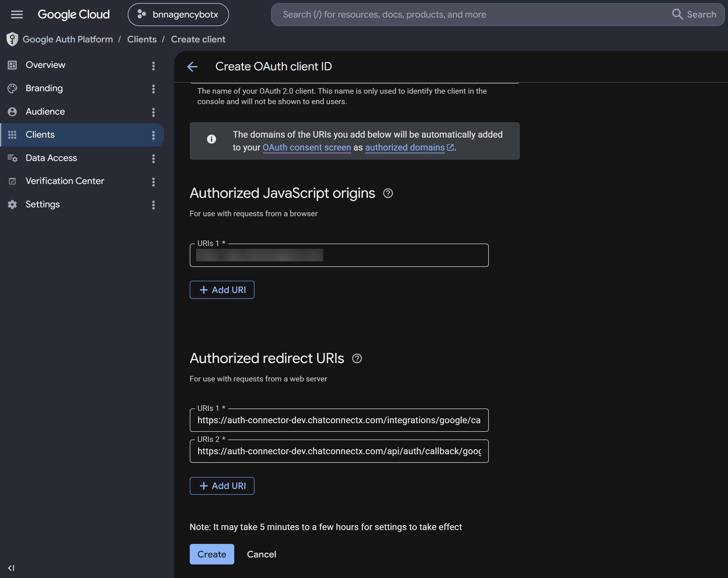Open more options for Clients
Viewport: 728px width, 578px height.
tap(153, 135)
